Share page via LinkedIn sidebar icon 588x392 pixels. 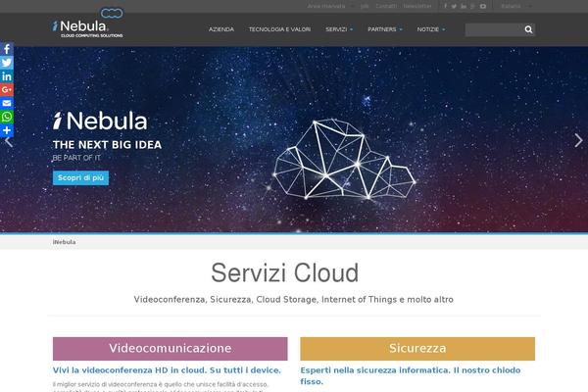(7, 76)
